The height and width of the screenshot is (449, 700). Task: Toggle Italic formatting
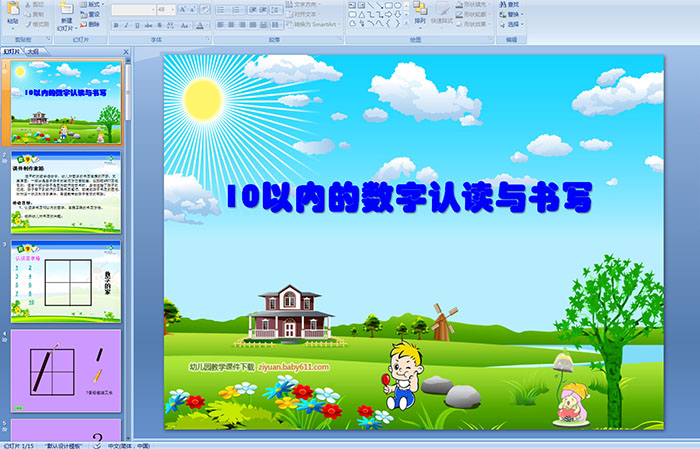pyautogui.click(x=126, y=25)
